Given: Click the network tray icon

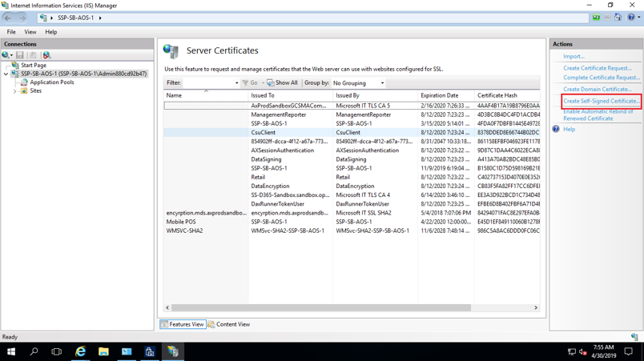Looking at the screenshot, I should tap(572, 351).
